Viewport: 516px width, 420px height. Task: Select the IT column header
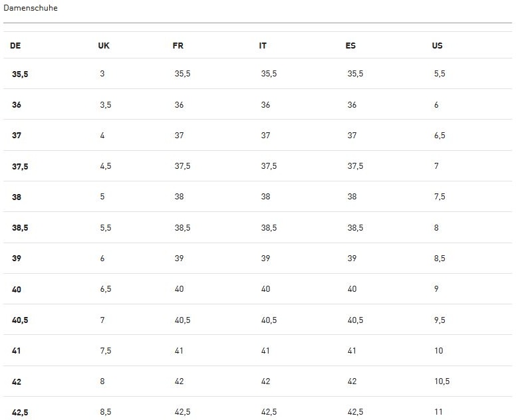point(263,46)
